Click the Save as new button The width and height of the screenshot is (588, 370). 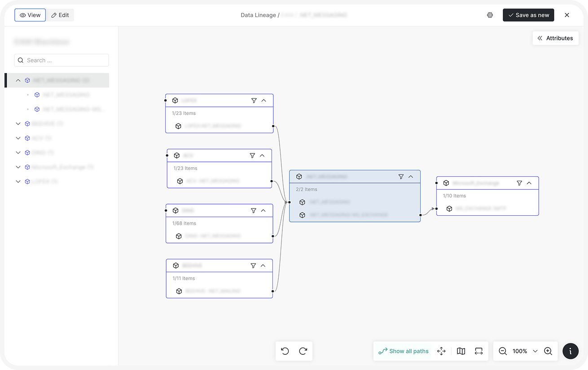pyautogui.click(x=528, y=15)
